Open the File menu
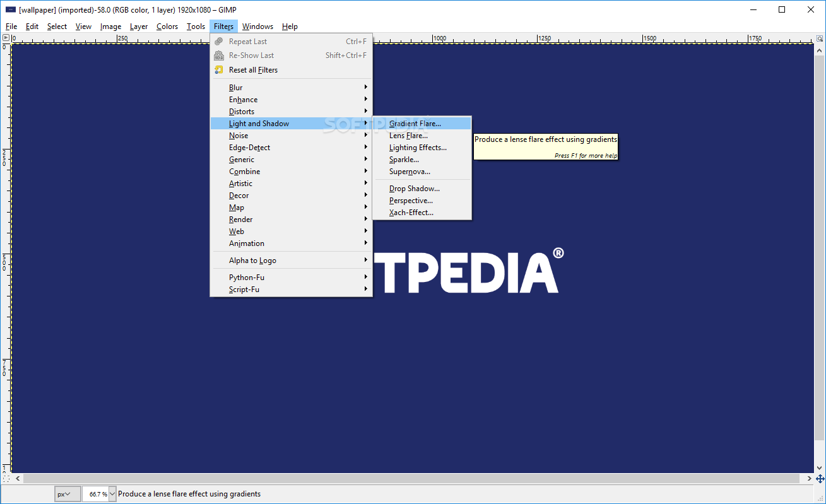826x504 pixels. pyautogui.click(x=11, y=26)
